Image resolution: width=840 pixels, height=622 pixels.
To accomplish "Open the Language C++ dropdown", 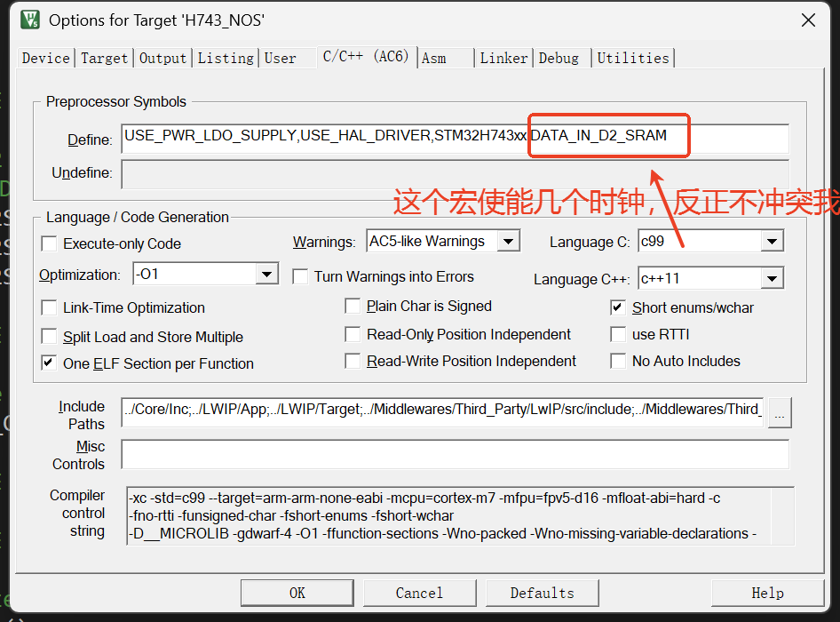I will pos(772,278).
